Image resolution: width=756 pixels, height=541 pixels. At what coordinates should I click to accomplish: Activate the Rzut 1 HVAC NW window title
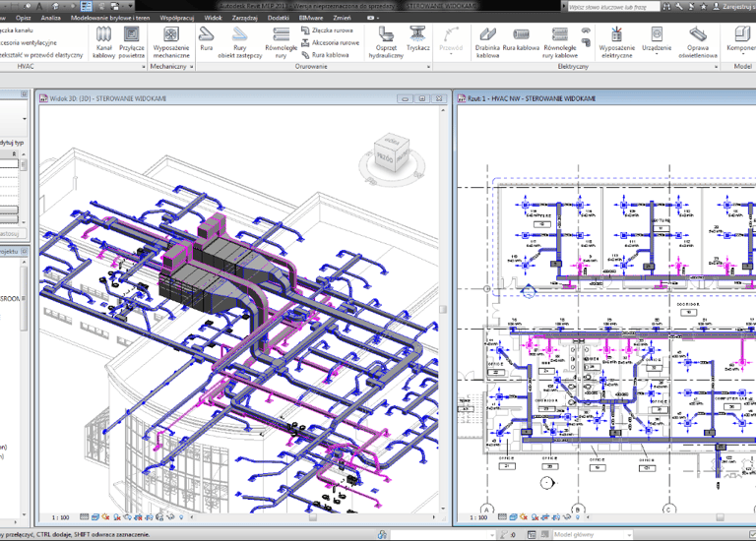tap(606, 98)
